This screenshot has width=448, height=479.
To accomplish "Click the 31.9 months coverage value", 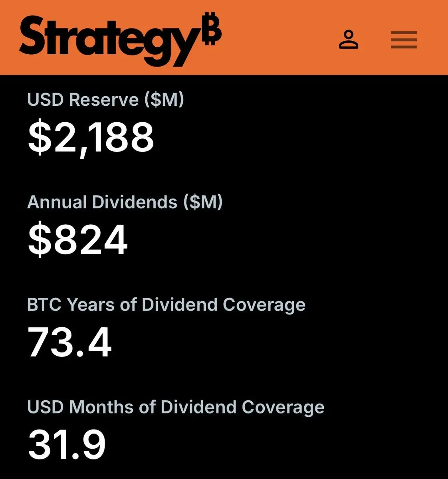I will point(67,445).
